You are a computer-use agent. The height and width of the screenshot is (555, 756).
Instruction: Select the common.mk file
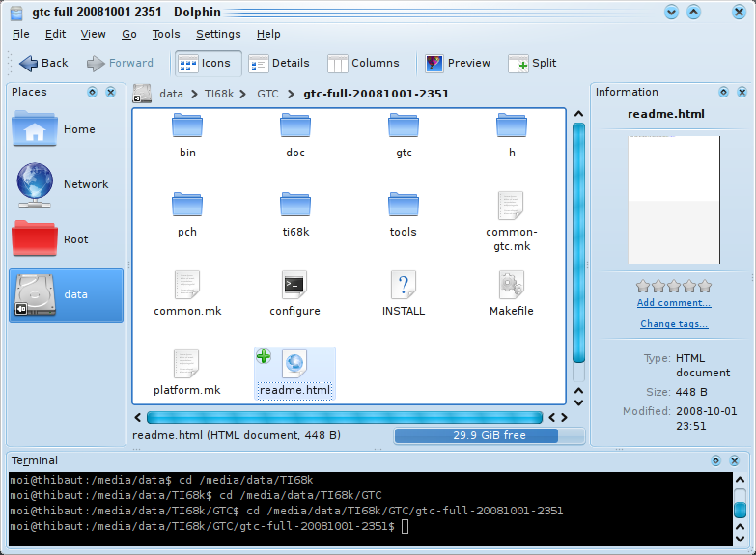[x=187, y=293]
